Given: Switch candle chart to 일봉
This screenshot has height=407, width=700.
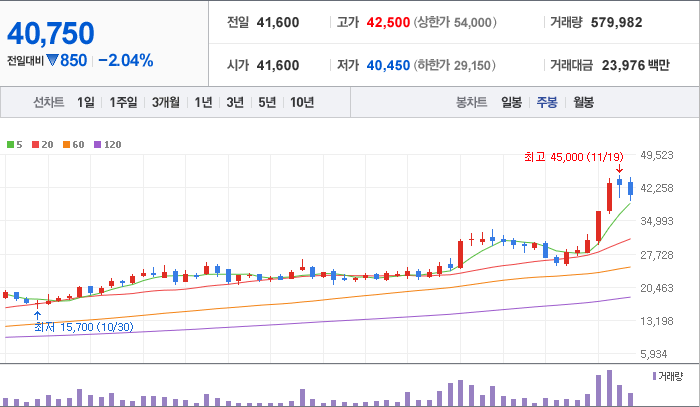Looking at the screenshot, I should pos(512,102).
